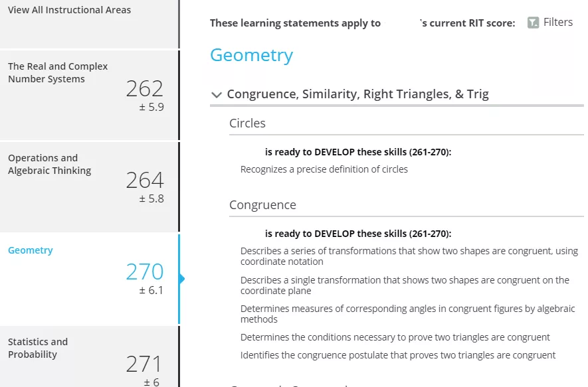Screen dimensions: 588x387
Task: Click the 271 Statistics score
Action: 144,364
